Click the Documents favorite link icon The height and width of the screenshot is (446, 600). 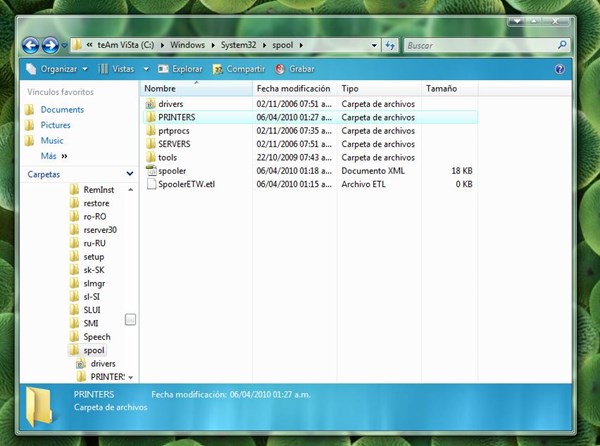[32, 109]
